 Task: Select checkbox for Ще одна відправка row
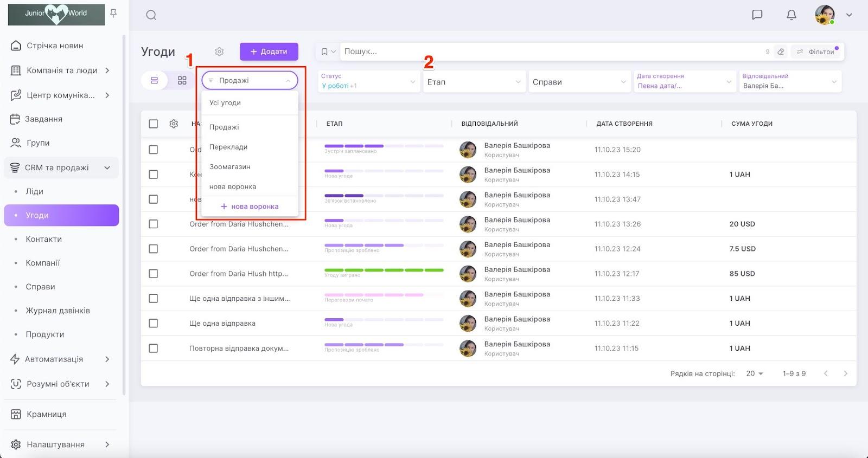(154, 324)
